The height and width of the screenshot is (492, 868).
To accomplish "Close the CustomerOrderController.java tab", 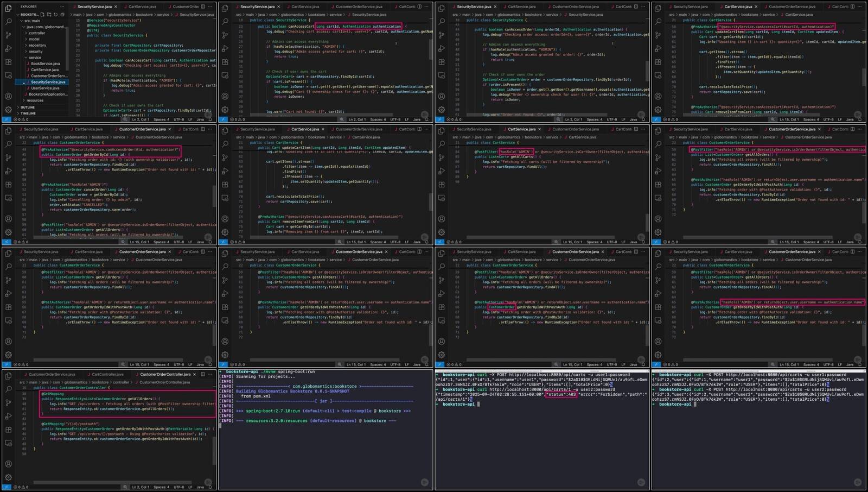I will [x=194, y=374].
